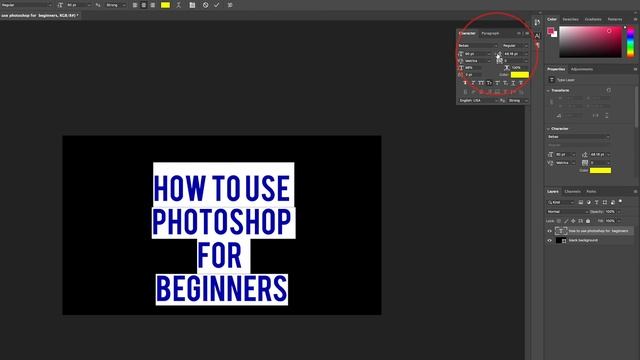
Task: Toggle Strikethrough in Character panel
Action: pyautogui.click(x=521, y=83)
